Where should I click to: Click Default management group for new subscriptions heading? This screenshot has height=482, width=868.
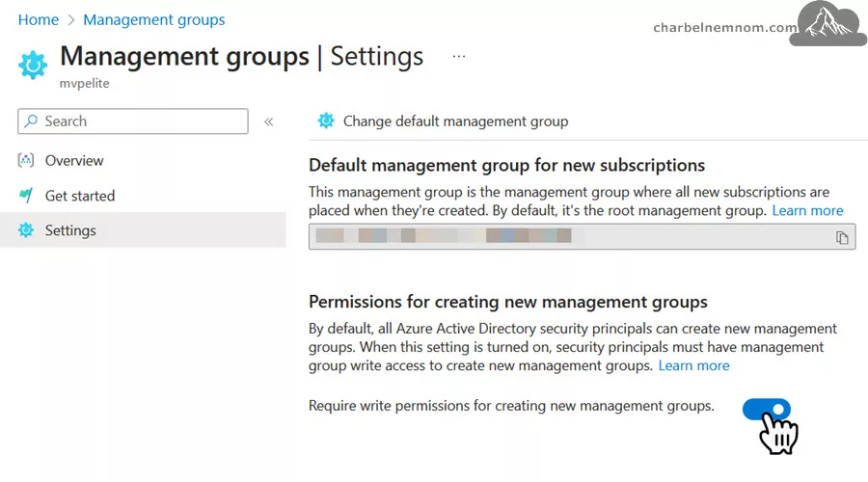[506, 166]
